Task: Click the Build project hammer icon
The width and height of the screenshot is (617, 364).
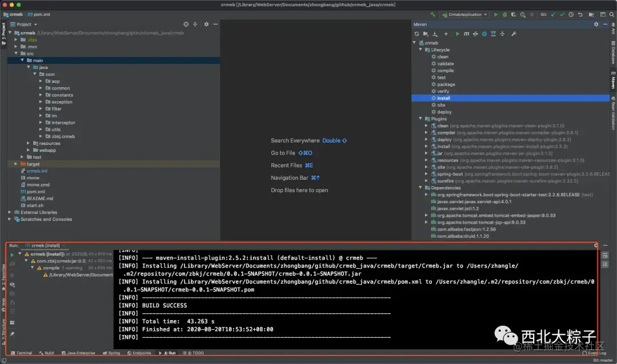Action: coord(432,14)
